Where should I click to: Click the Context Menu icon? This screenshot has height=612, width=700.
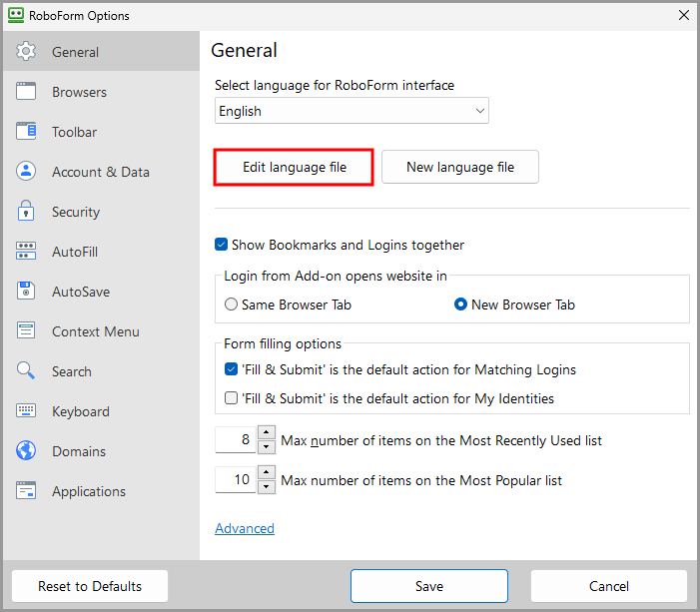click(26, 330)
